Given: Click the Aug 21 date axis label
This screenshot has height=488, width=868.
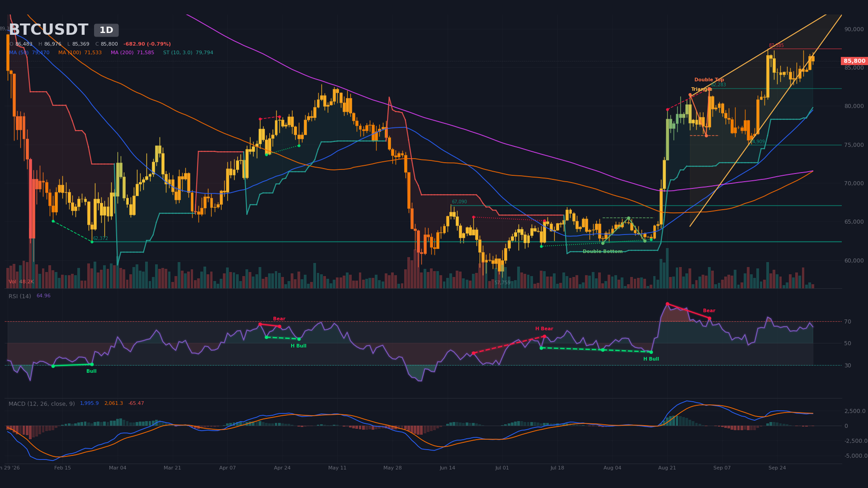Looking at the screenshot, I should [667, 467].
